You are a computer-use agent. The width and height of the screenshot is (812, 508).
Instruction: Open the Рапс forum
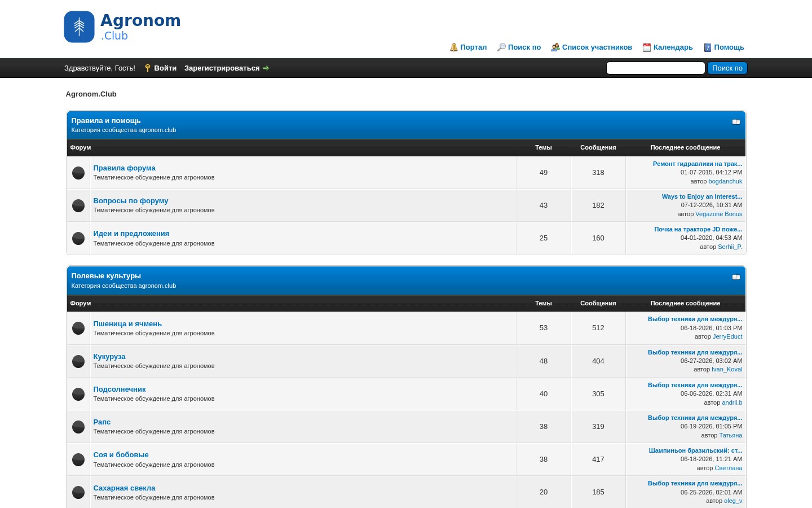click(x=101, y=422)
